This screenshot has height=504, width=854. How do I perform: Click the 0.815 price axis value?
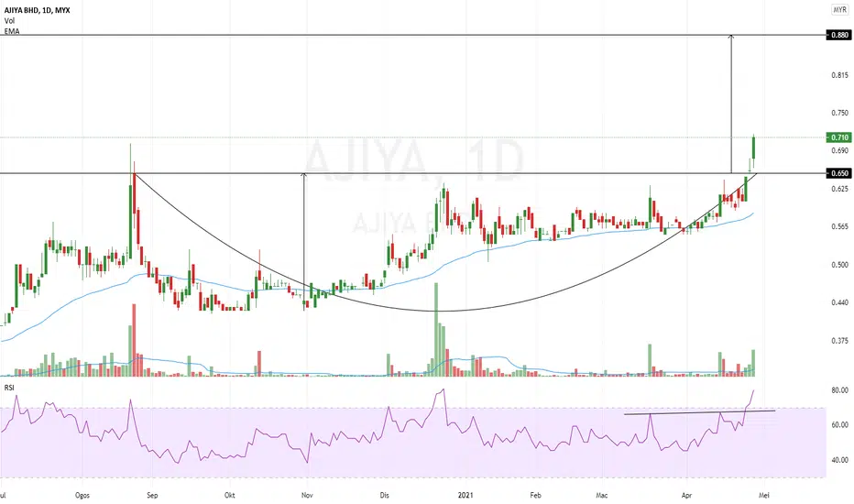tap(839, 75)
